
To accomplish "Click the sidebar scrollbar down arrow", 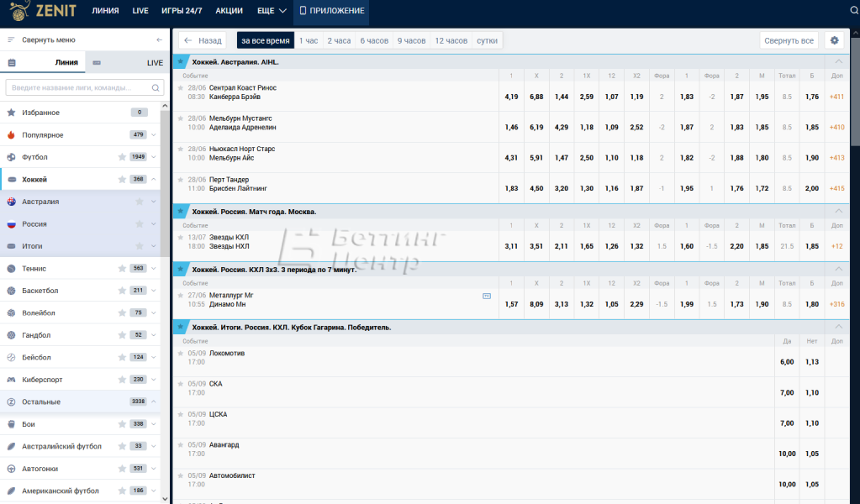I will coord(165,499).
